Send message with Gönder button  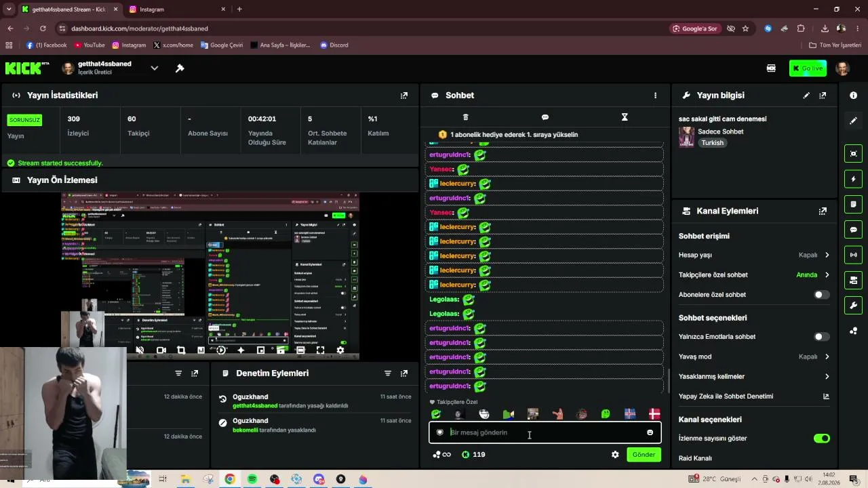(644, 455)
